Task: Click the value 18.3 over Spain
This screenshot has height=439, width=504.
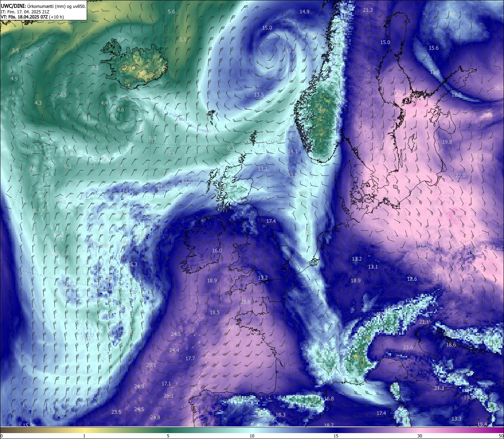Action: [280, 415]
